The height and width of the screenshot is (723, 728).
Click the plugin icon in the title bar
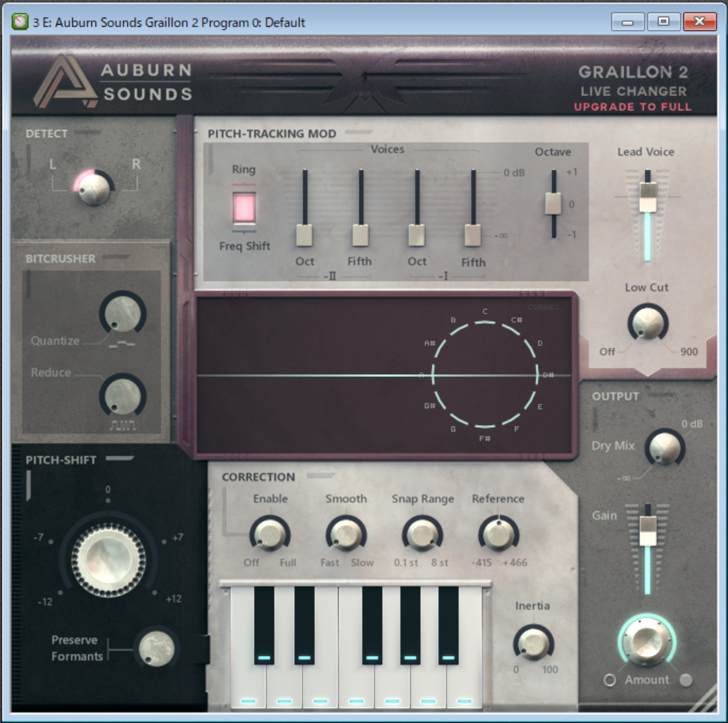click(x=20, y=22)
